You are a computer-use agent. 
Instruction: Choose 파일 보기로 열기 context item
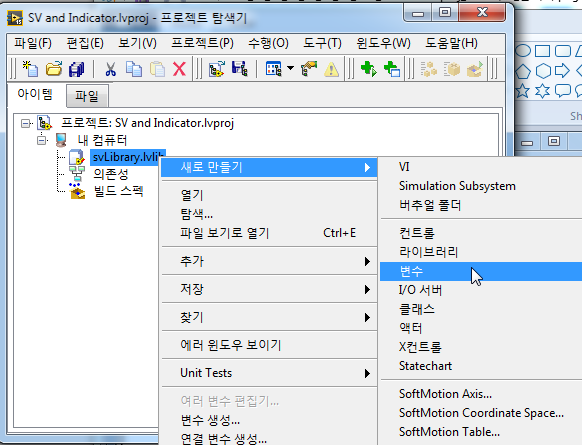[269, 233]
